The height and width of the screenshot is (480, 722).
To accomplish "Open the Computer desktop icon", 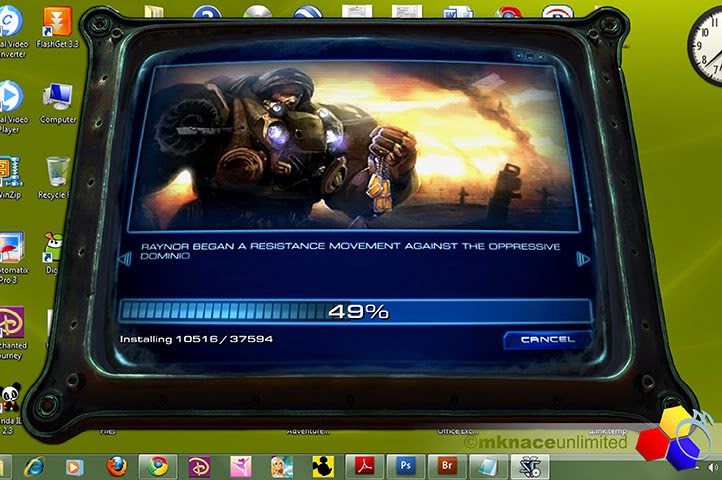I will [58, 104].
